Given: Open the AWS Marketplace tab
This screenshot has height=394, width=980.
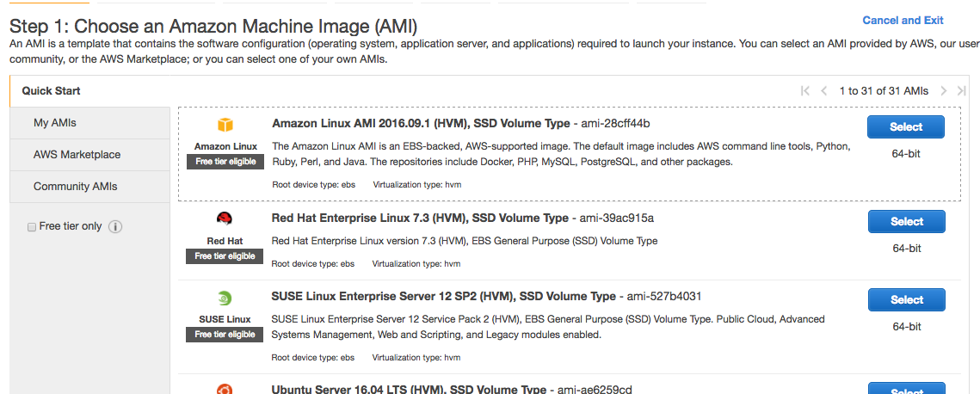Looking at the screenshot, I should click(x=90, y=155).
